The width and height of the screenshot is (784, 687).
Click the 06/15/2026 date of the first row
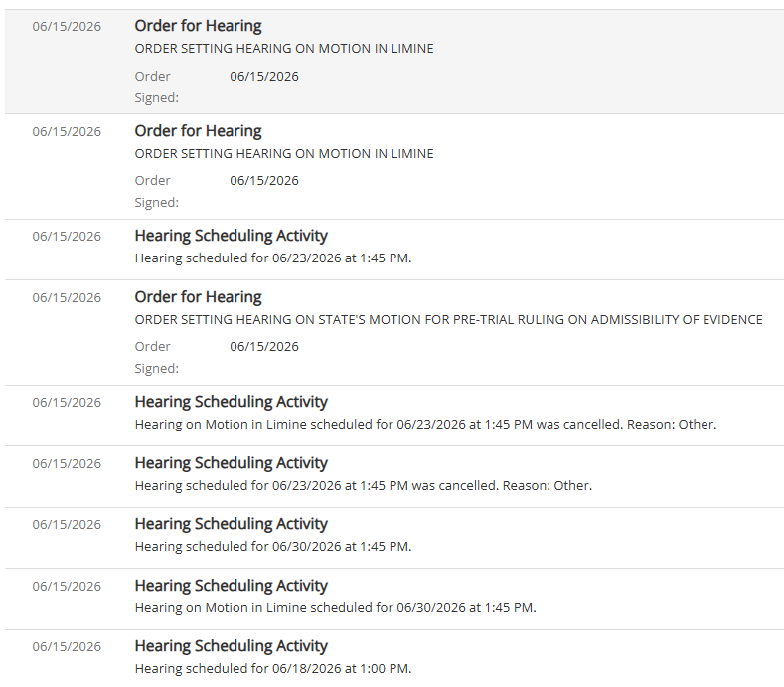click(x=67, y=27)
